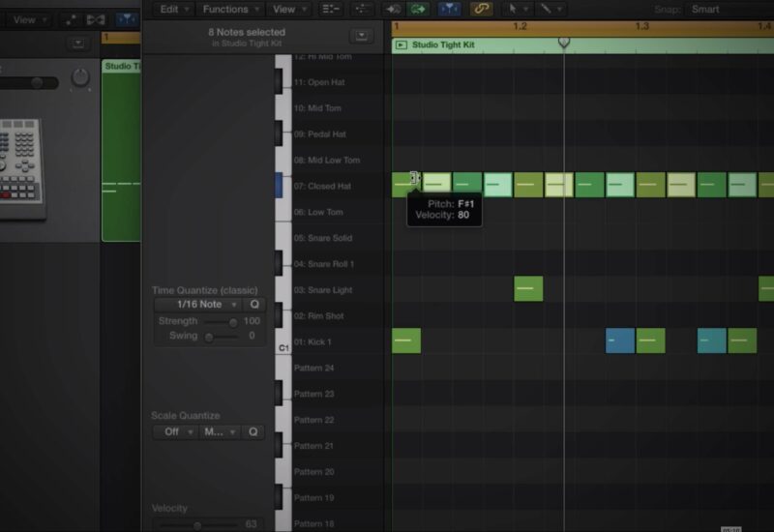Screen dimensions: 774x532
Task: Toggle the green MIDI Out button
Action: (x=418, y=9)
